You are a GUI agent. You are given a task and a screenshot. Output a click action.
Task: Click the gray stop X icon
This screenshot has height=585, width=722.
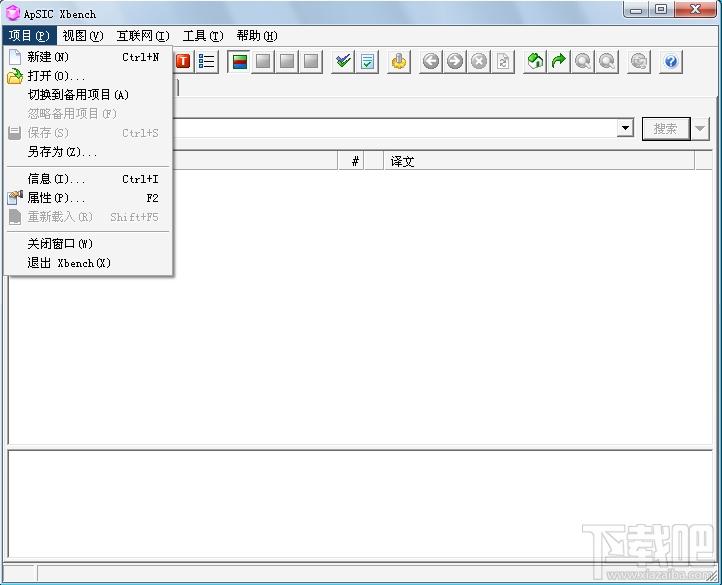479,61
